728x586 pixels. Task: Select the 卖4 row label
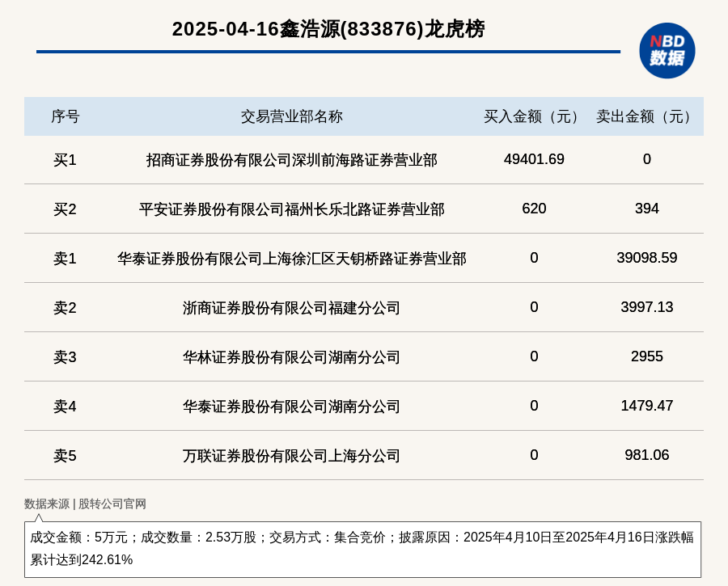coord(65,407)
